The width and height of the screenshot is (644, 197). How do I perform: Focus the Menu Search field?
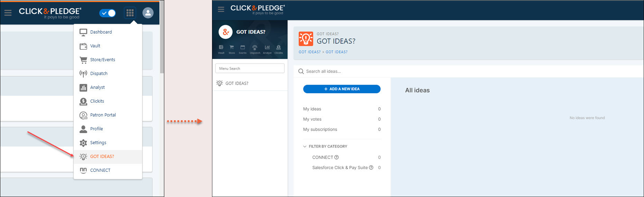(x=250, y=68)
